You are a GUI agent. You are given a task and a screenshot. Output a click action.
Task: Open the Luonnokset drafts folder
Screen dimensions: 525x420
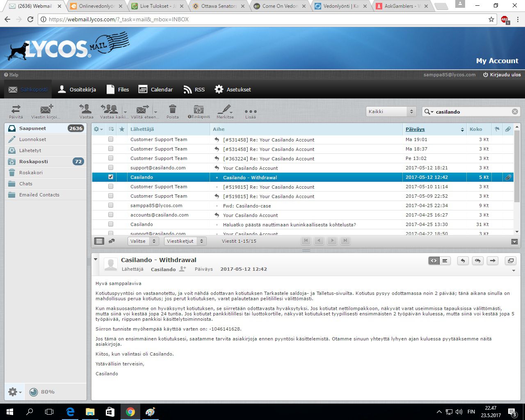click(x=46, y=139)
